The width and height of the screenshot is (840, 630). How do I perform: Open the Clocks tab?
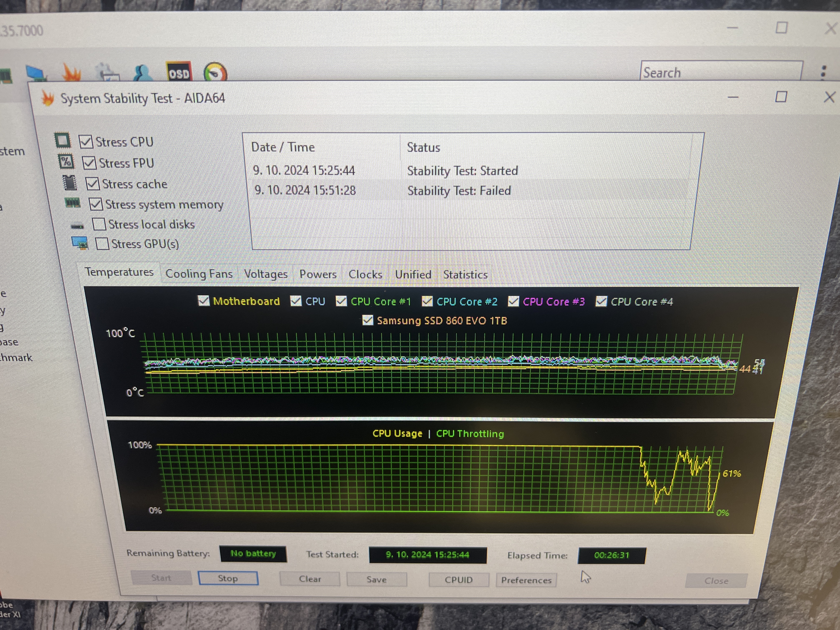click(x=365, y=275)
